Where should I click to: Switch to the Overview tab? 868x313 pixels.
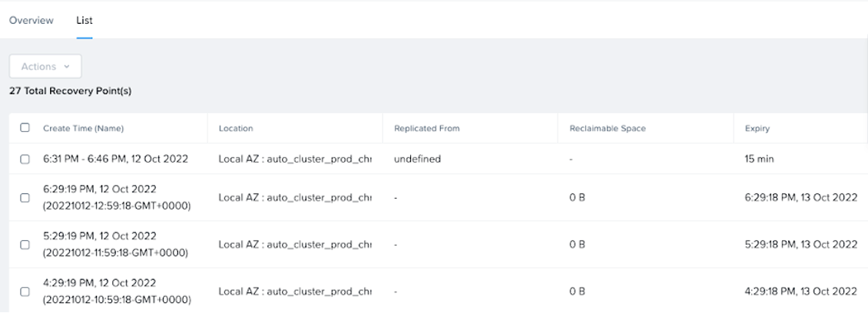(x=31, y=21)
